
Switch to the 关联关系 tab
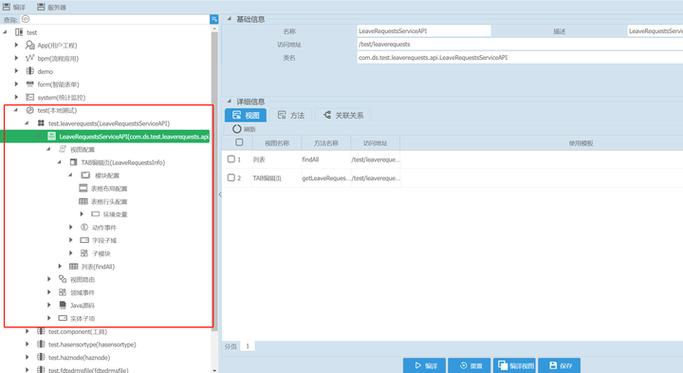pos(343,115)
